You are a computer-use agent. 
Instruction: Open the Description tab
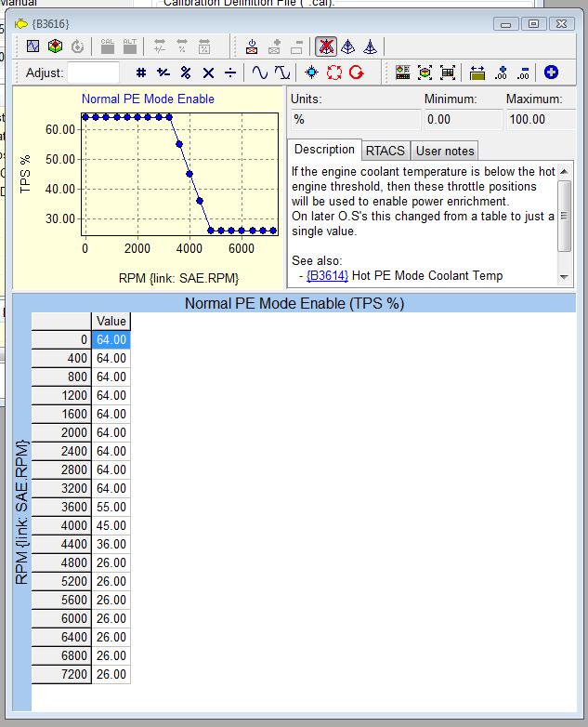(324, 150)
